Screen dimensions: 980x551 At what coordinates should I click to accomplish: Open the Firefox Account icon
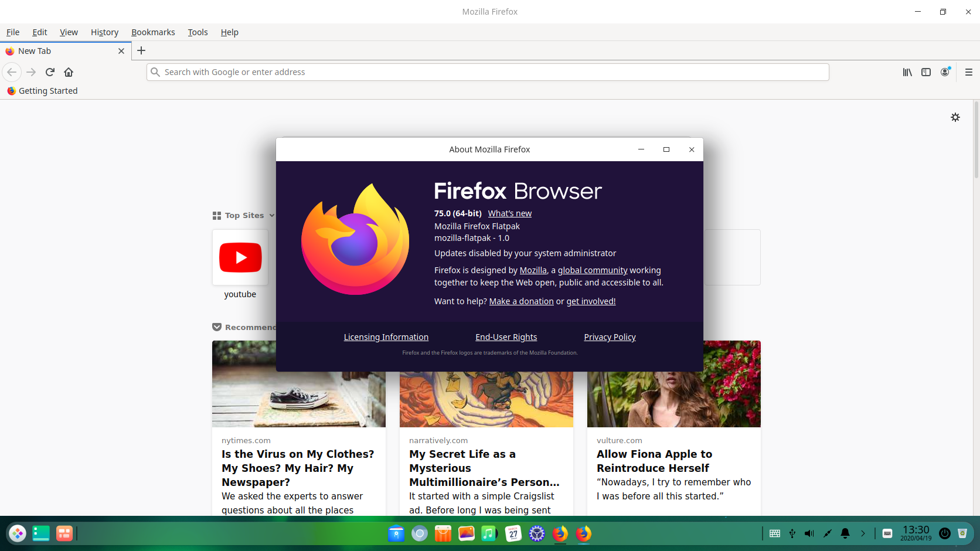pyautogui.click(x=945, y=72)
